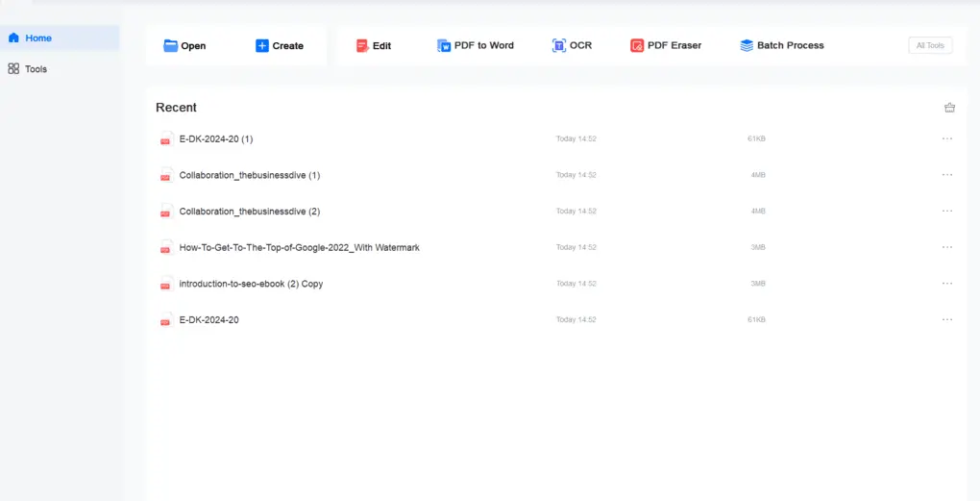This screenshot has width=980, height=501.
Task: Click PDF icon of Collaboration_thebusinessdive (1)
Action: pyautogui.click(x=166, y=175)
